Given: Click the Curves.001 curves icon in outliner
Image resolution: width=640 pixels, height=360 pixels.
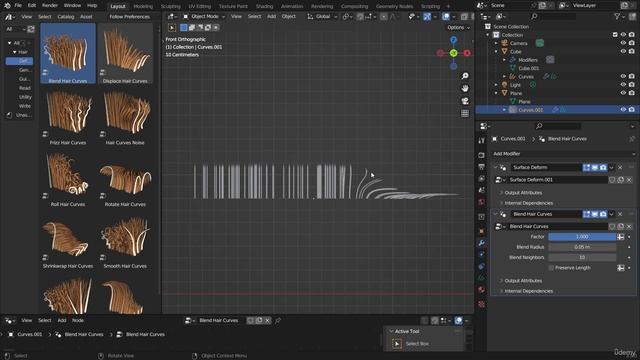Looking at the screenshot, I should [513, 110].
